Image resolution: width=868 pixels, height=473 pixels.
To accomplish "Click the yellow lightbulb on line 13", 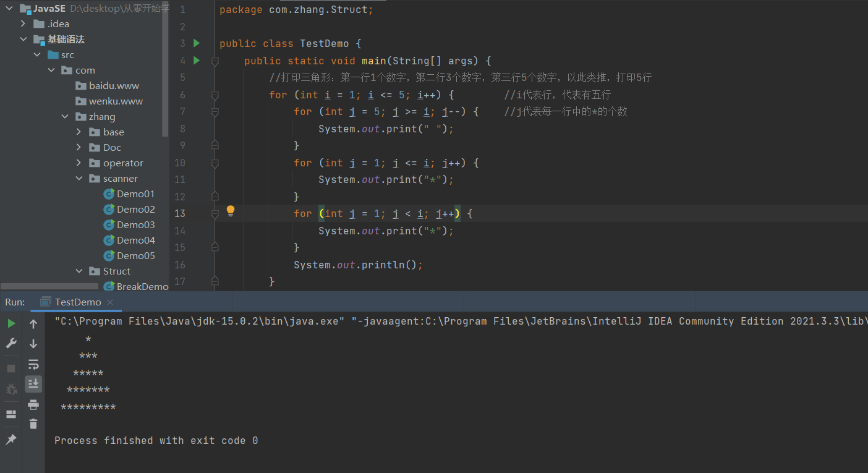I will [x=231, y=211].
